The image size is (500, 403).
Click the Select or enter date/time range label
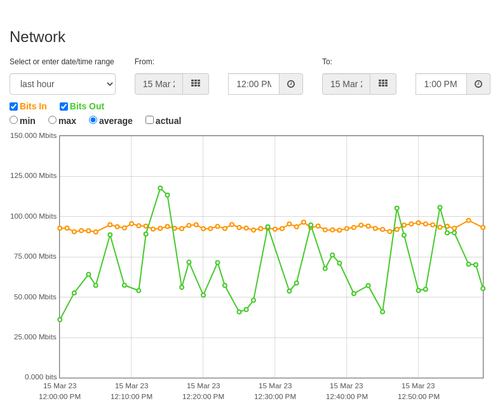pos(62,62)
